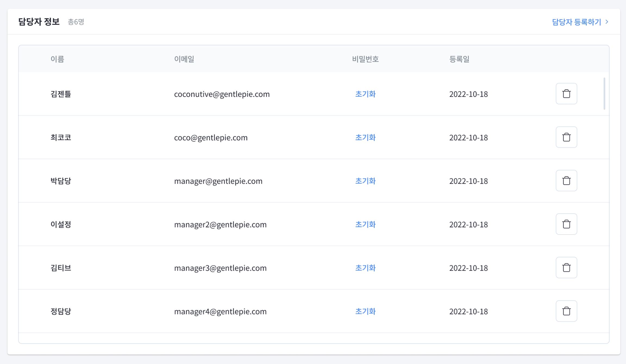Reset password for manager3@gentlepie.com
Image resolution: width=626 pixels, height=364 pixels.
point(365,268)
